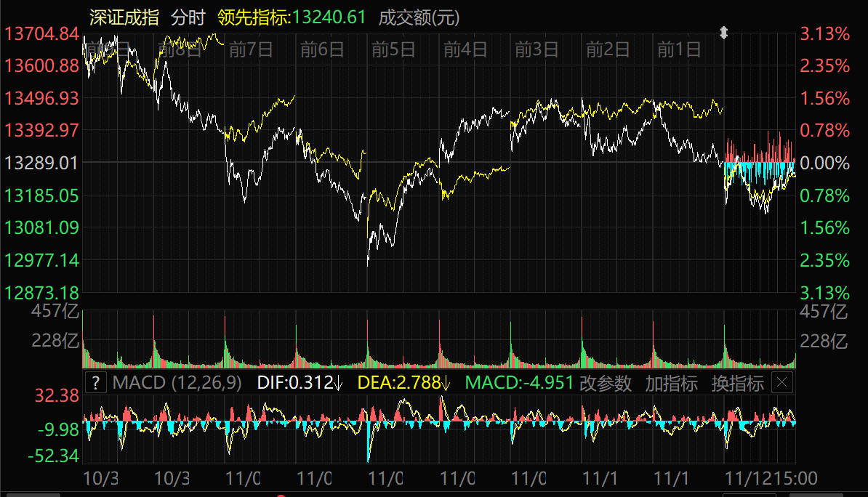Click the 深证成指 index title
Viewport: 868px width, 497px height.
coord(124,17)
